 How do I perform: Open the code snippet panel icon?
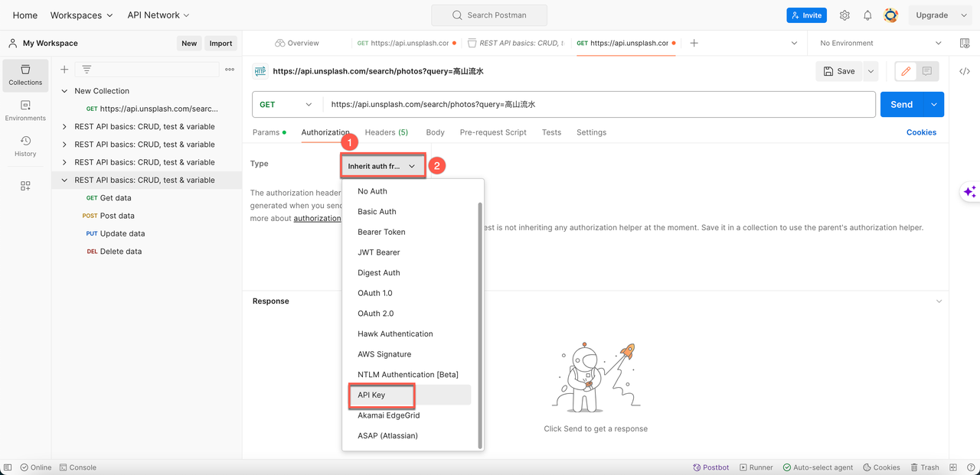tap(964, 71)
